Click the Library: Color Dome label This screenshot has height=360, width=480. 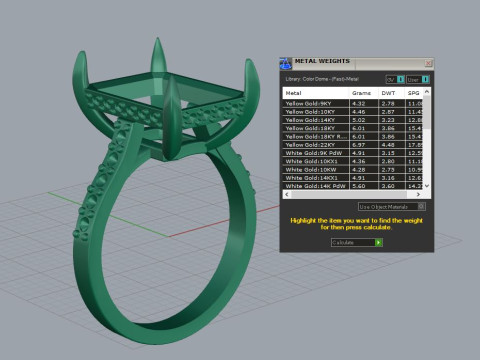pos(322,79)
